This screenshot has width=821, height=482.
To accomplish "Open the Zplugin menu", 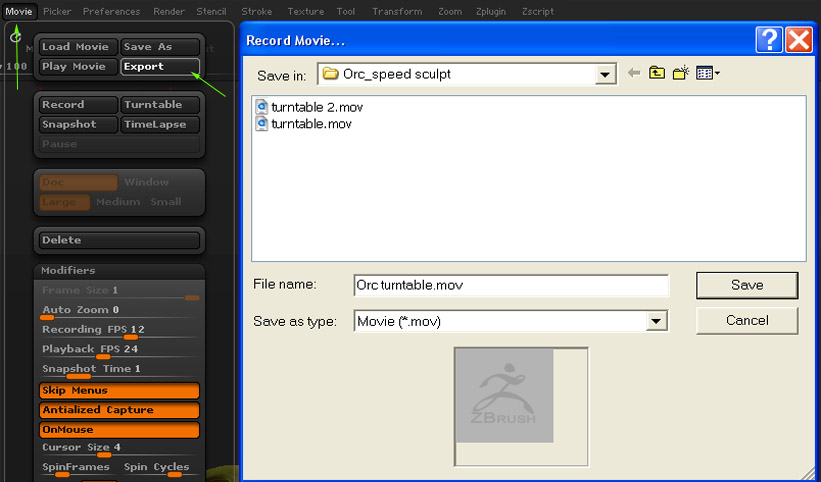I will point(491,11).
